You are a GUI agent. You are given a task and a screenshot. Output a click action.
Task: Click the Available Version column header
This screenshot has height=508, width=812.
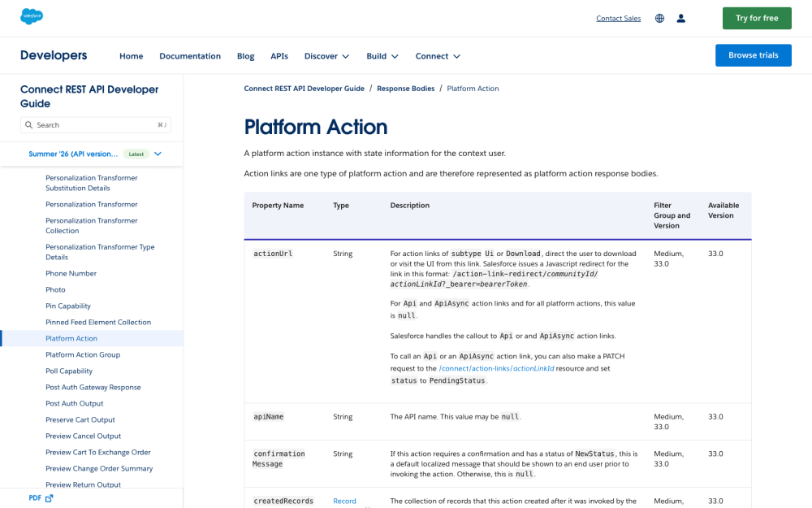click(723, 211)
